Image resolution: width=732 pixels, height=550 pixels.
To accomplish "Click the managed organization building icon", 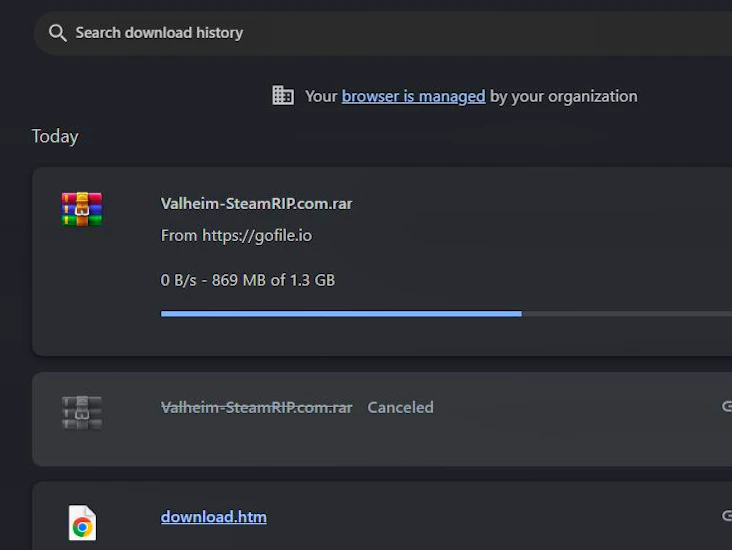I will tap(283, 96).
